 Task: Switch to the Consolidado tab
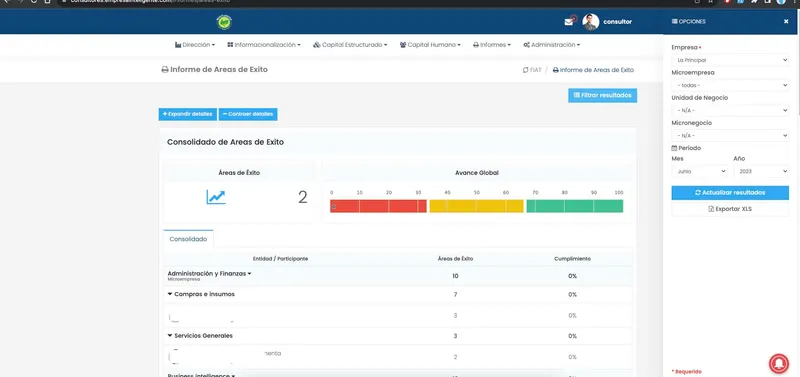pyautogui.click(x=188, y=239)
